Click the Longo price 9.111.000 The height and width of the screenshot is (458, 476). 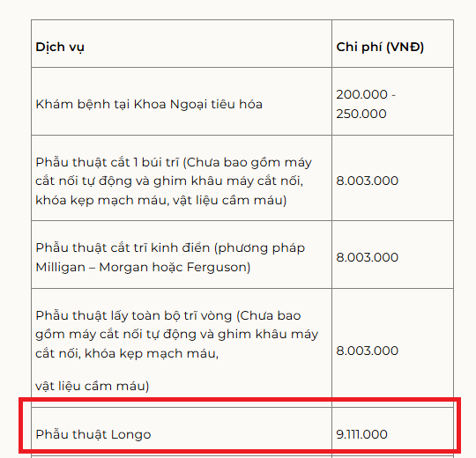pyautogui.click(x=361, y=434)
